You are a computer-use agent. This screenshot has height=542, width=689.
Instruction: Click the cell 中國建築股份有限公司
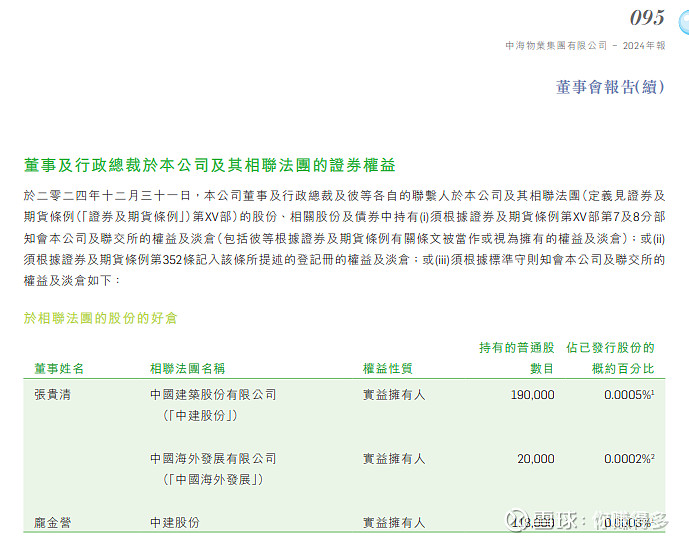[213, 394]
